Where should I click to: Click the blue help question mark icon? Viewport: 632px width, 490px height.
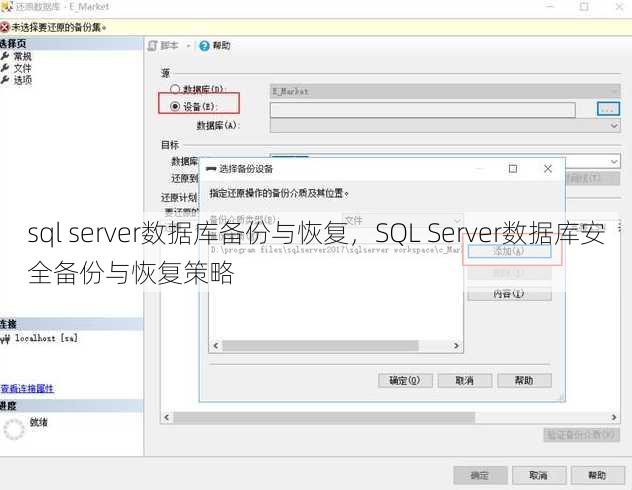click(x=204, y=46)
